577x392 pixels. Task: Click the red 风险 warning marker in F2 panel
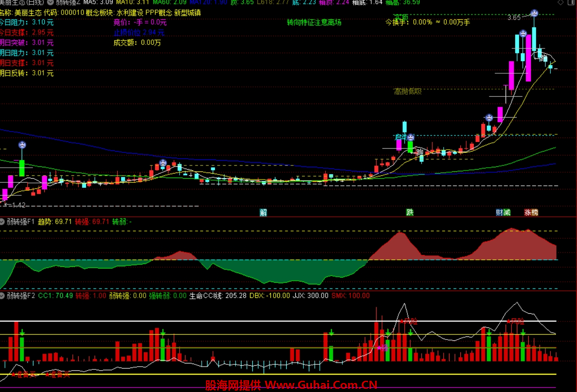[409, 321]
